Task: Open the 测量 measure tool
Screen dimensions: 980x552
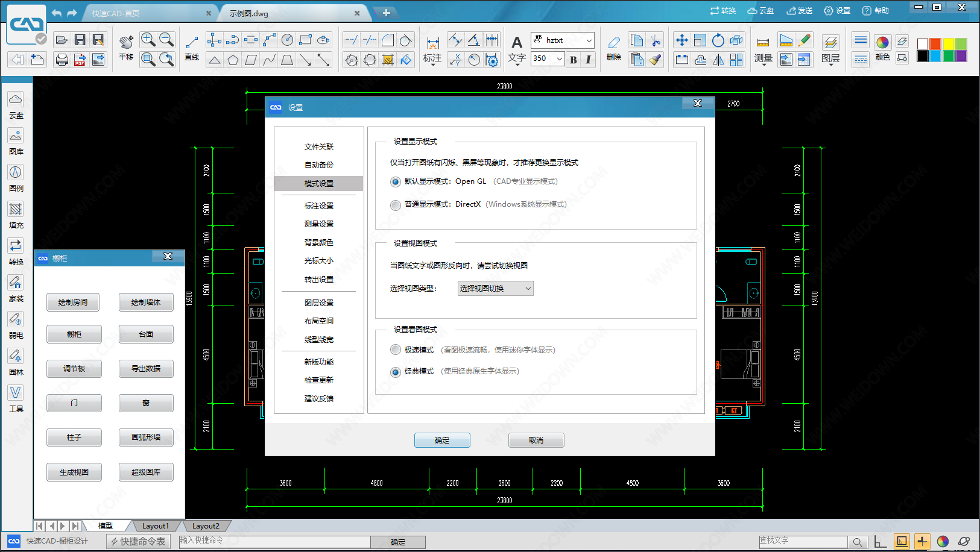Action: (x=763, y=50)
